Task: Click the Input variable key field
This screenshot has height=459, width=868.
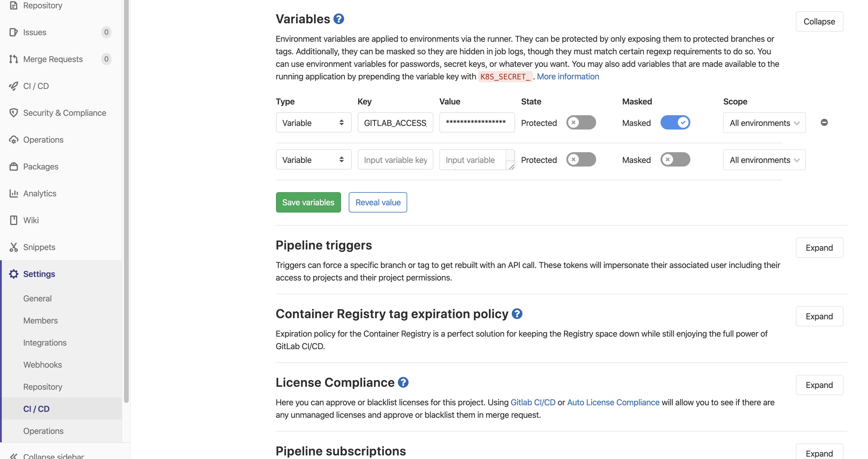Action: (395, 160)
